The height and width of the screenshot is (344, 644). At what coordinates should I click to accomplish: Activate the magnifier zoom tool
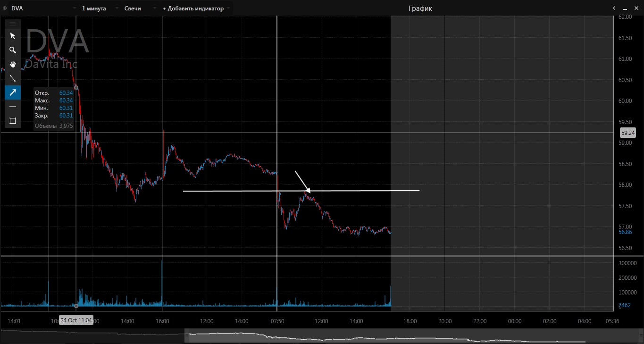[x=13, y=50]
